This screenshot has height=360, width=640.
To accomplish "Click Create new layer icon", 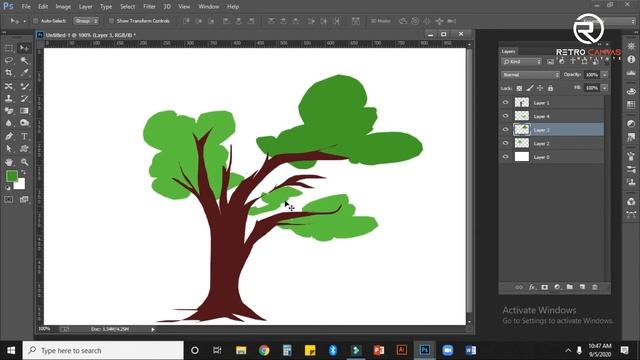I will pyautogui.click(x=582, y=287).
